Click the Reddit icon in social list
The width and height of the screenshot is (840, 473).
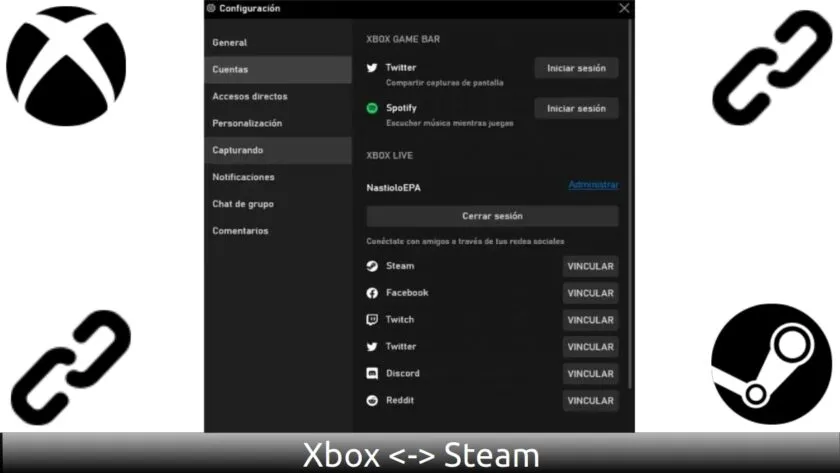click(372, 401)
